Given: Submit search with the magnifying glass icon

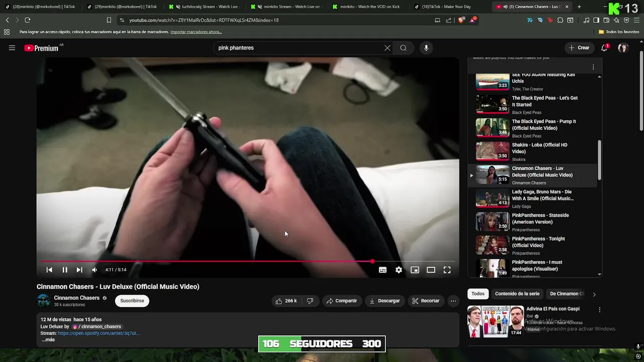Looking at the screenshot, I should point(404,48).
